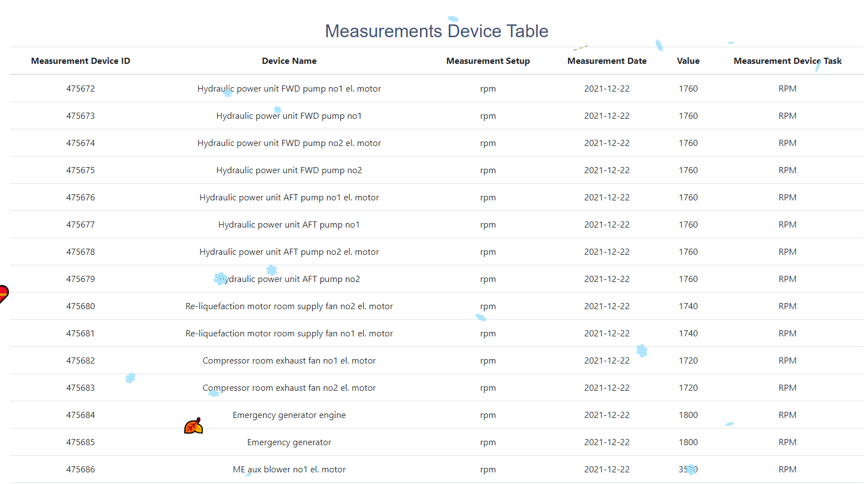This screenshot has height=484, width=868.
Task: Select the 1800 value for device 475685
Action: click(x=688, y=442)
